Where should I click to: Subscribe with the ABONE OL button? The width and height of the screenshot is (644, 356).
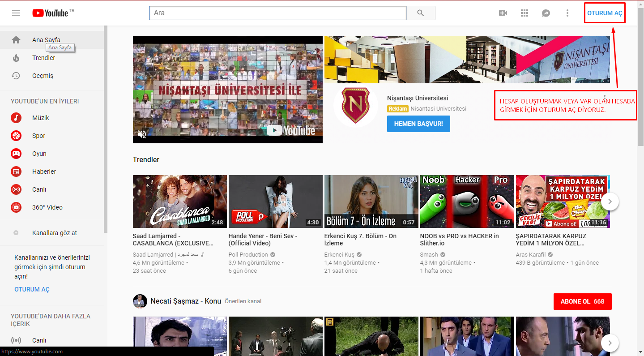click(x=582, y=301)
